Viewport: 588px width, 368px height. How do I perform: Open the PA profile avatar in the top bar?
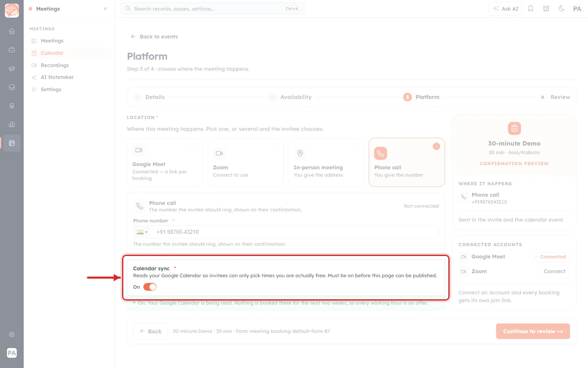[577, 9]
